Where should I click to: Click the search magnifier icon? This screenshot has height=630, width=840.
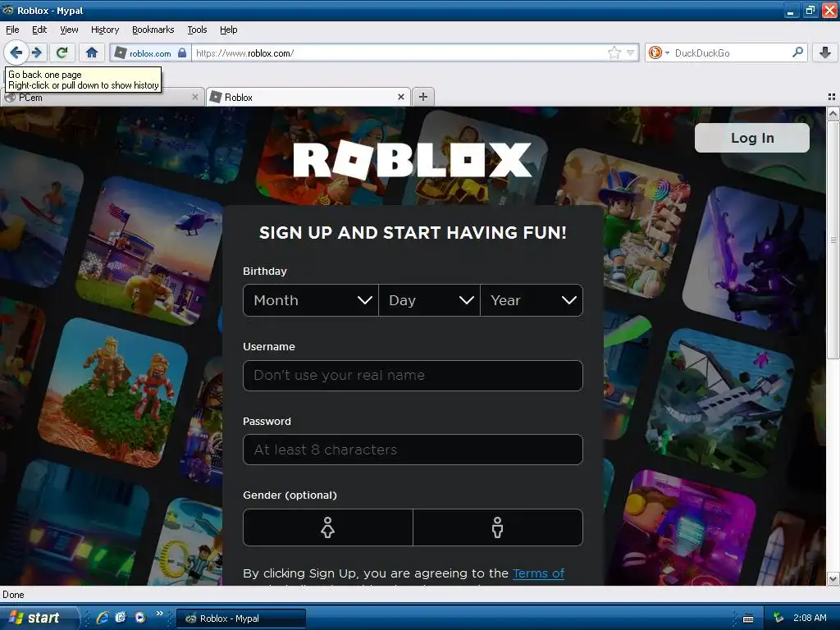[797, 52]
